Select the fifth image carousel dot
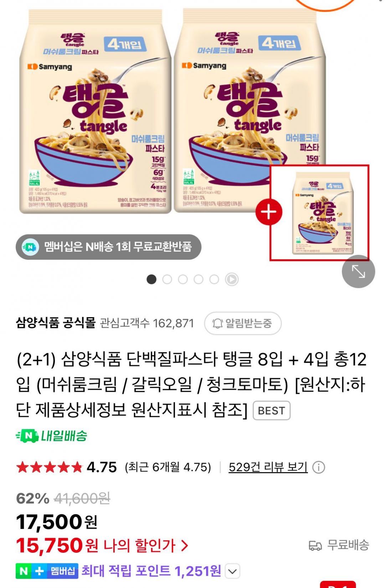The width and height of the screenshot is (385, 588). point(214,279)
